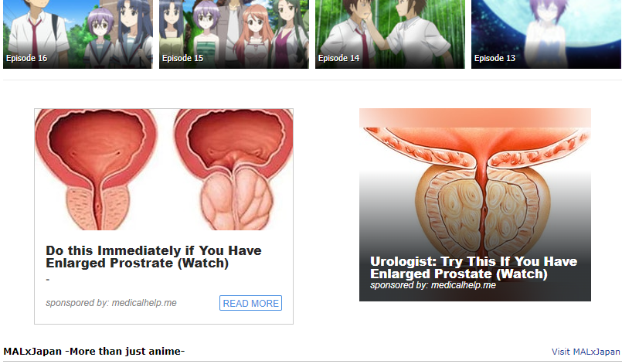
Task: Open the 'Do this Immediately' ad headline
Action: pos(154,257)
